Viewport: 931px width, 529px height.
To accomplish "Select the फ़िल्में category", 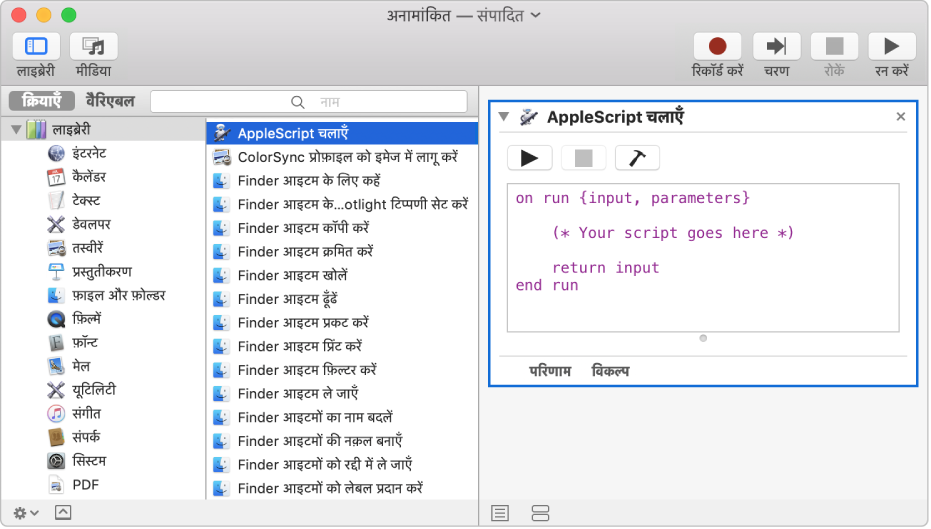I will 86,319.
